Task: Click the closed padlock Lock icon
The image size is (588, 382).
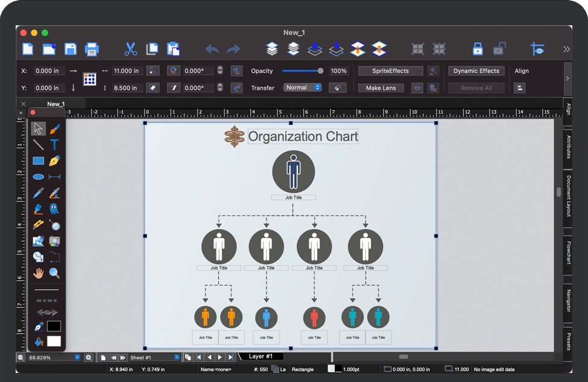Action: (x=478, y=49)
